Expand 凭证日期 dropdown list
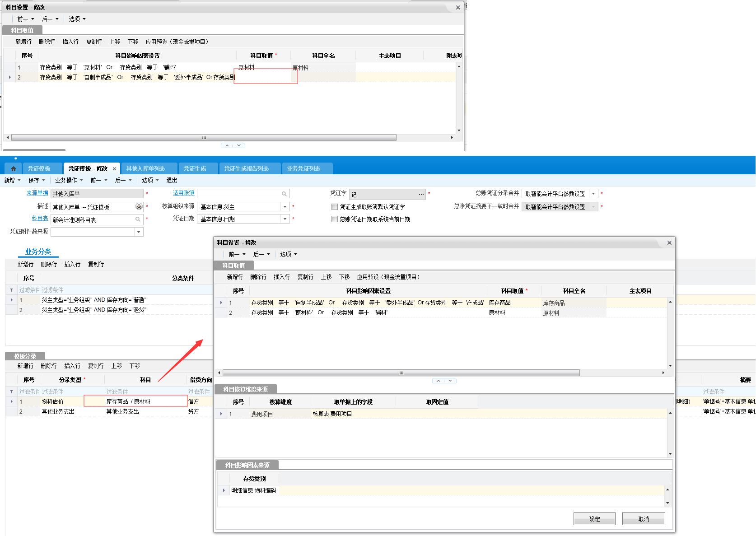 click(x=285, y=219)
